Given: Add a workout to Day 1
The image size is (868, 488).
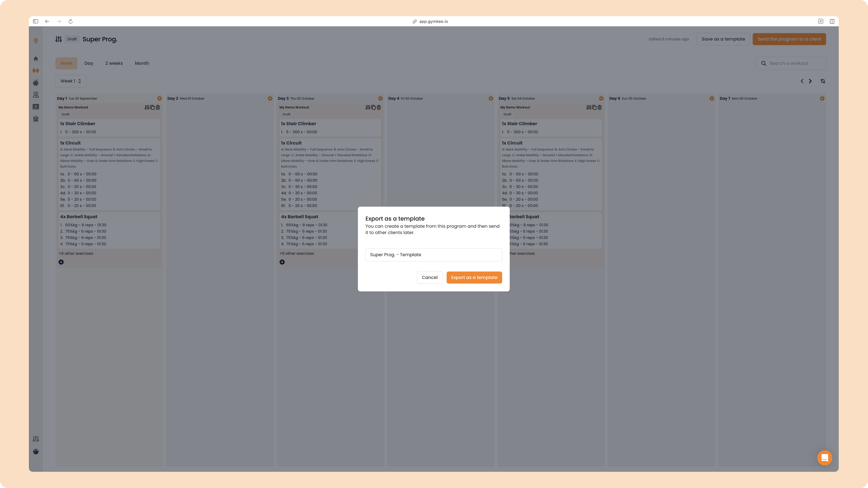Looking at the screenshot, I should click(159, 98).
